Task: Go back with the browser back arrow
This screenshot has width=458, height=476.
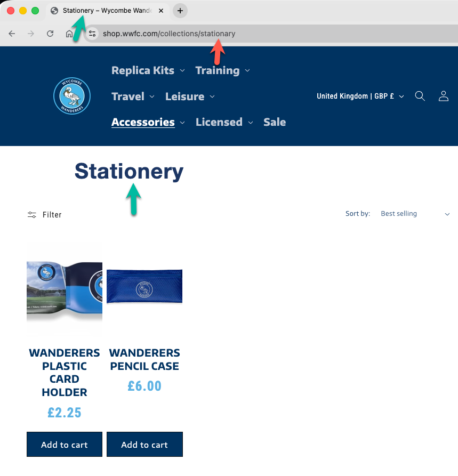Action: coord(12,34)
